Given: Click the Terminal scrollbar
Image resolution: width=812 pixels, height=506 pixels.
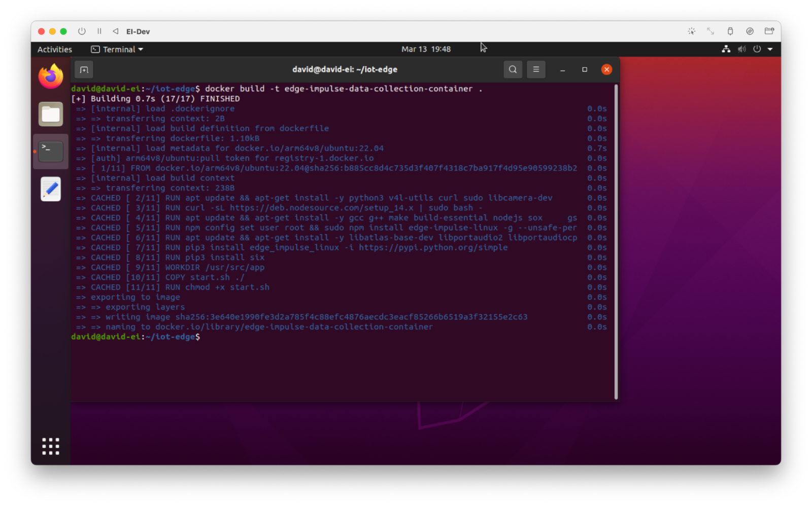Looking at the screenshot, I should pos(616,242).
